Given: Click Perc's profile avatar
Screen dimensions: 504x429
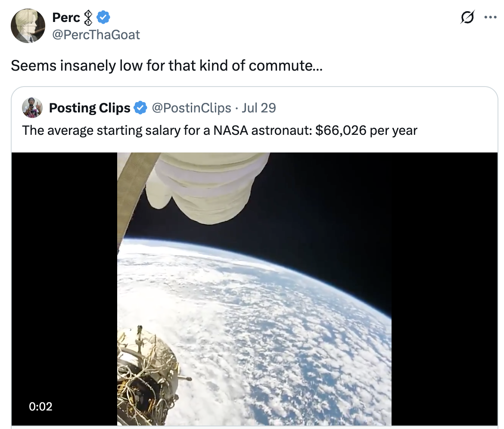Looking at the screenshot, I should pyautogui.click(x=28, y=26).
